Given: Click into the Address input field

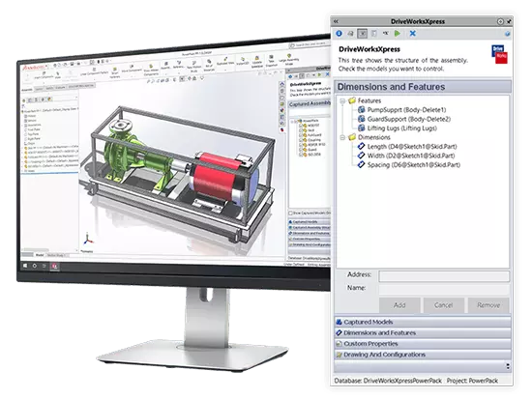Looking at the screenshot, I should pos(444,276).
